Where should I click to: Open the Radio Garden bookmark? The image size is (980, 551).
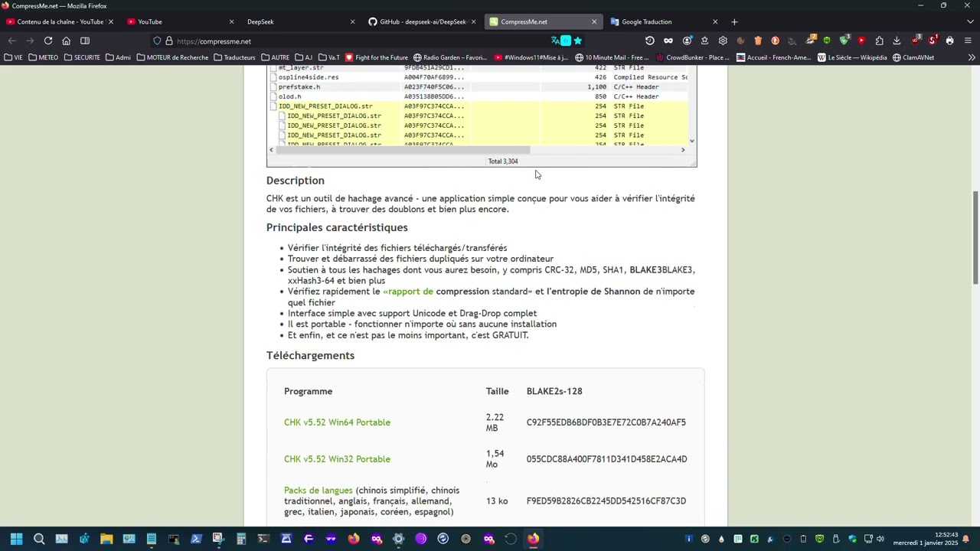pos(450,57)
